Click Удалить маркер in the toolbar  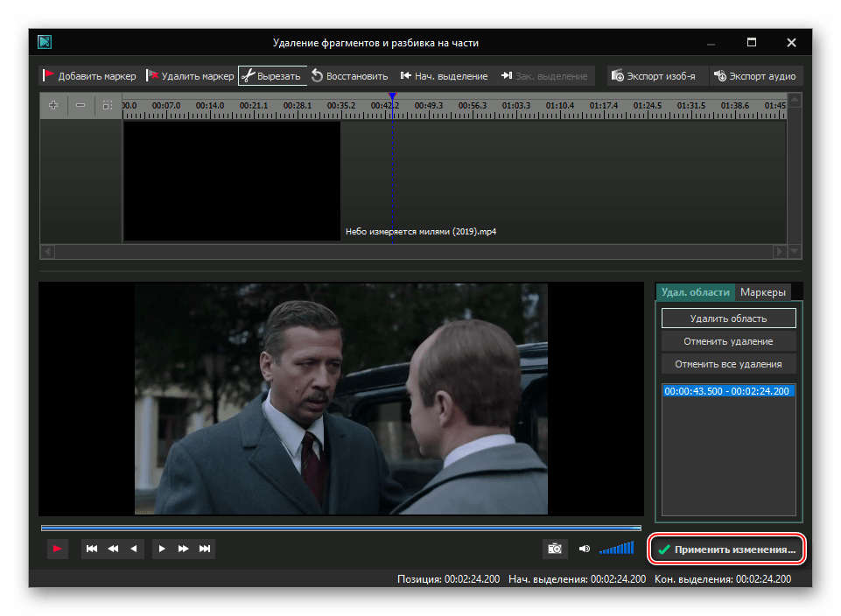(190, 76)
